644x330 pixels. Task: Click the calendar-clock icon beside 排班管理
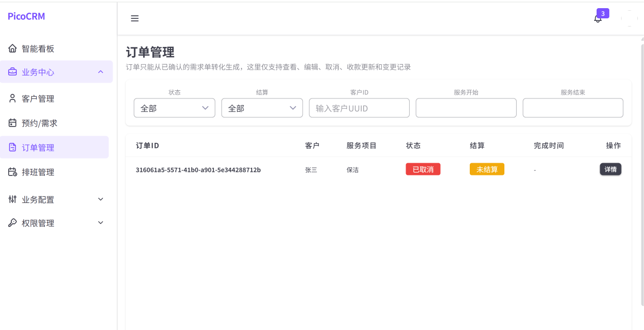click(x=13, y=172)
